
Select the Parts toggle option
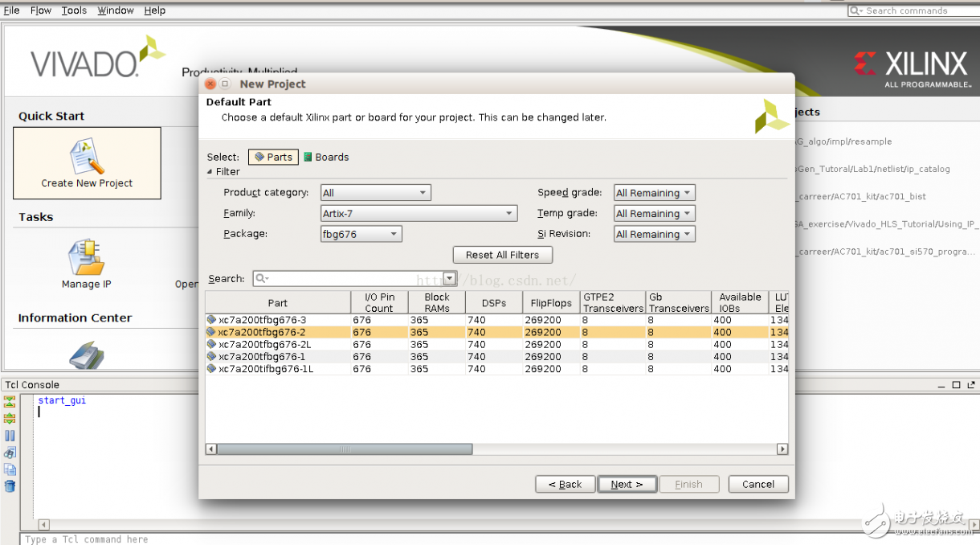pos(273,158)
